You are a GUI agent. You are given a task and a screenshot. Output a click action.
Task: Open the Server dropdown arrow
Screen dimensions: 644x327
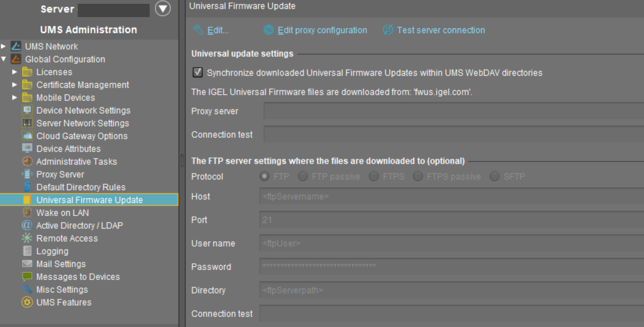click(x=162, y=9)
